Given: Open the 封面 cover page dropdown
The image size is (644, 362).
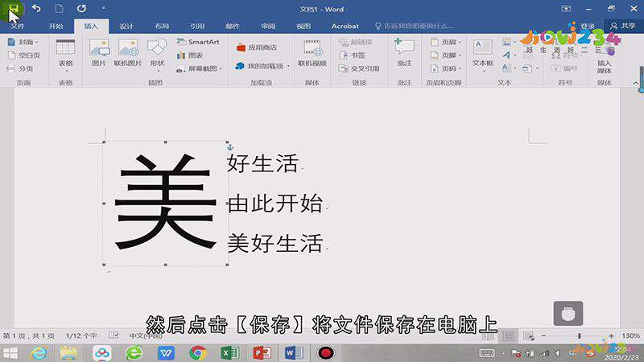Looking at the screenshot, I should [x=24, y=42].
